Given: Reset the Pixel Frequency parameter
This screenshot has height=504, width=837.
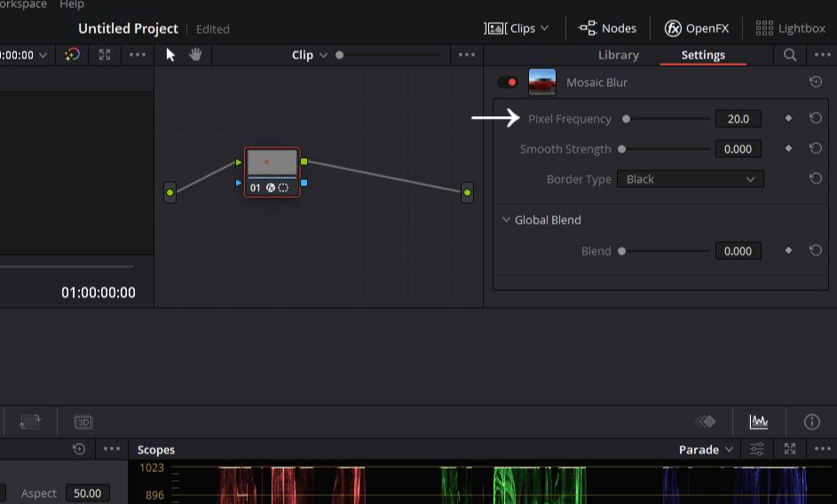Looking at the screenshot, I should click(815, 118).
